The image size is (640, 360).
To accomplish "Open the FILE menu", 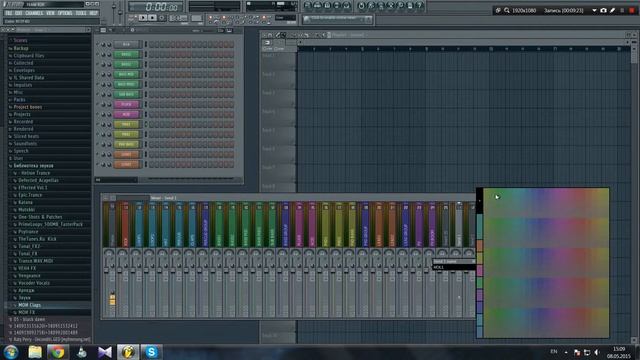I will point(9,13).
